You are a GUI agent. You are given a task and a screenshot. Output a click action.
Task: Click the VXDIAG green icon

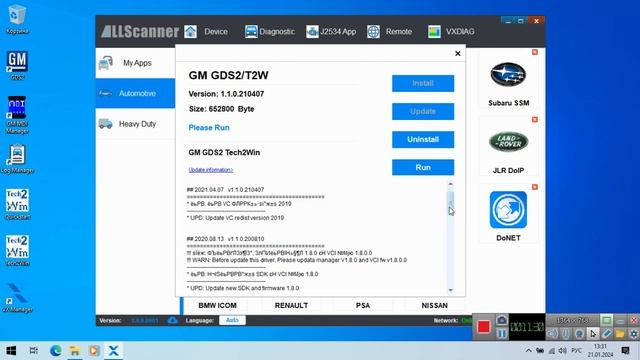point(434,31)
